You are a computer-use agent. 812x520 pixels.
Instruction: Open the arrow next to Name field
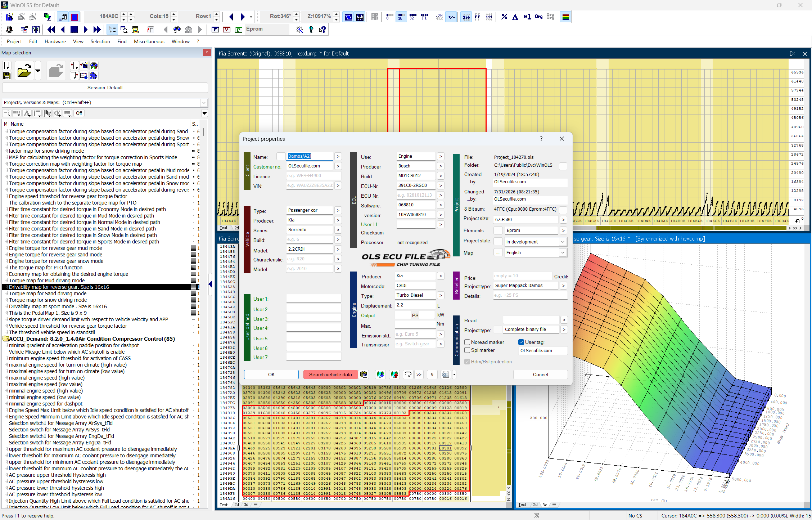tap(338, 156)
